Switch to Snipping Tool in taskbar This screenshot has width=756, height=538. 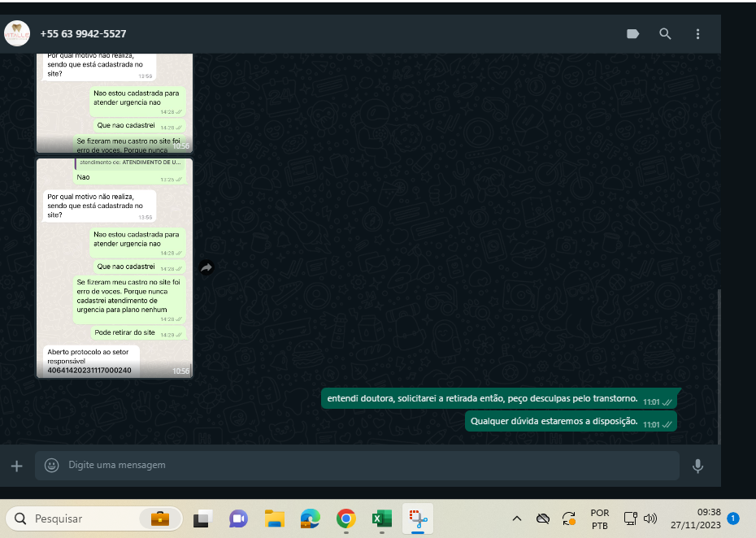click(x=418, y=518)
